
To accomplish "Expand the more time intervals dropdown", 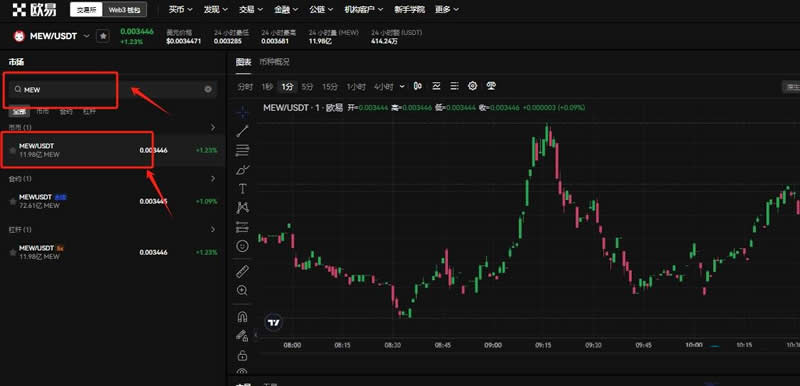I will click(402, 87).
